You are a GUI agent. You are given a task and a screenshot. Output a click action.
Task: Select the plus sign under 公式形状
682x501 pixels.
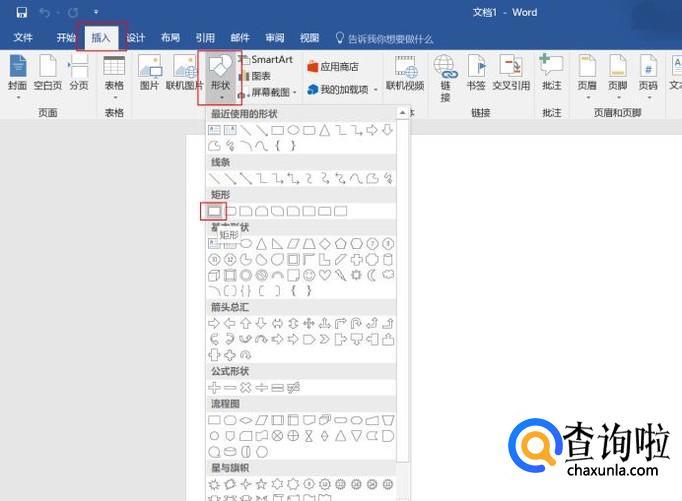(x=214, y=387)
